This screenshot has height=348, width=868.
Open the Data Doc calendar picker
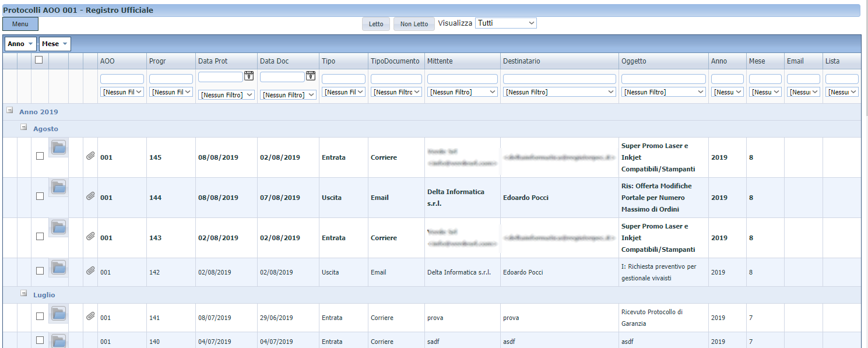[x=311, y=76]
